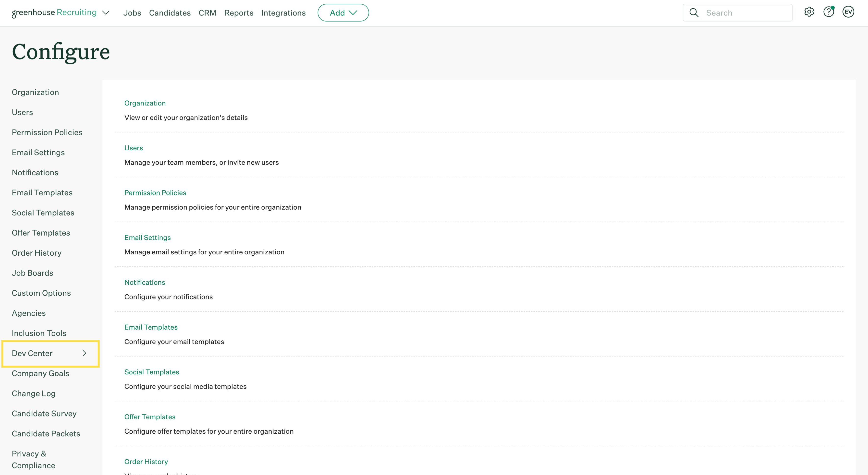Image resolution: width=868 pixels, height=475 pixels.
Task: Open the Email Settings link in main panel
Action: [147, 237]
